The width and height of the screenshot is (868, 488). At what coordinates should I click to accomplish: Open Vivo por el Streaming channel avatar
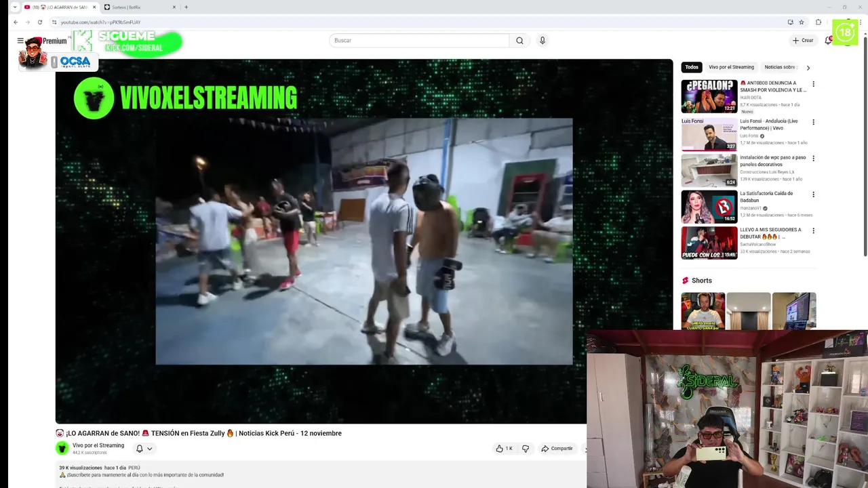coord(62,448)
